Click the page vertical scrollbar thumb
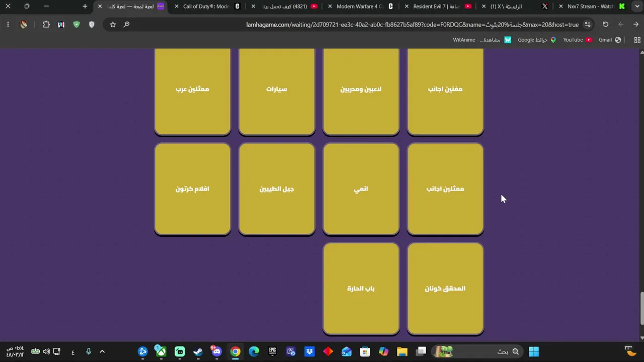The image size is (644, 362). [x=641, y=308]
